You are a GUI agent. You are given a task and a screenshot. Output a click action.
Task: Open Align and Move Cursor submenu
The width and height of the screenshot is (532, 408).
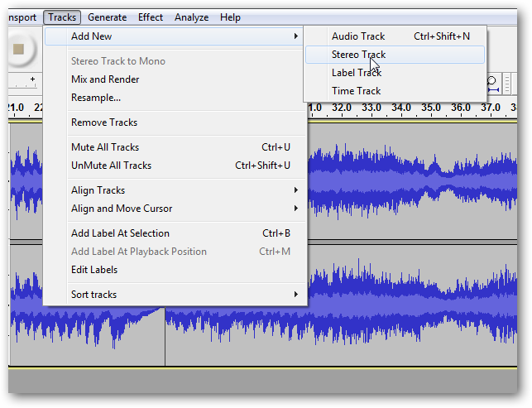174,209
